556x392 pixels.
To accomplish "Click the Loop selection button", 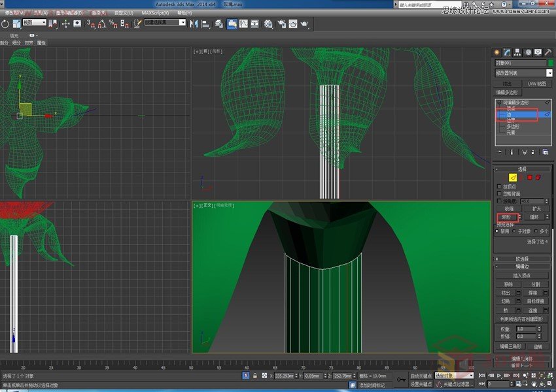I will tap(534, 217).
